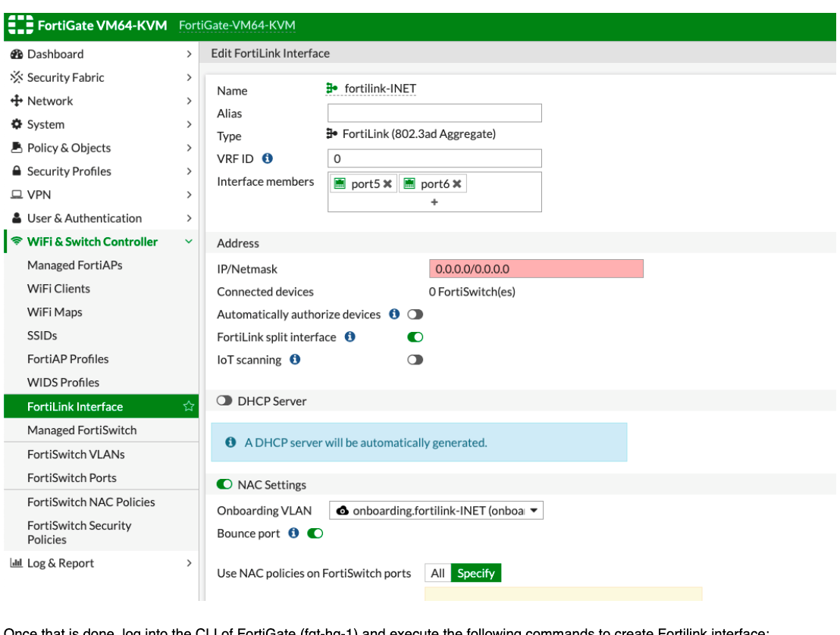Screen dimensions: 840x635
Task: Expand the Network menu chevron
Action: pyautogui.click(x=190, y=101)
